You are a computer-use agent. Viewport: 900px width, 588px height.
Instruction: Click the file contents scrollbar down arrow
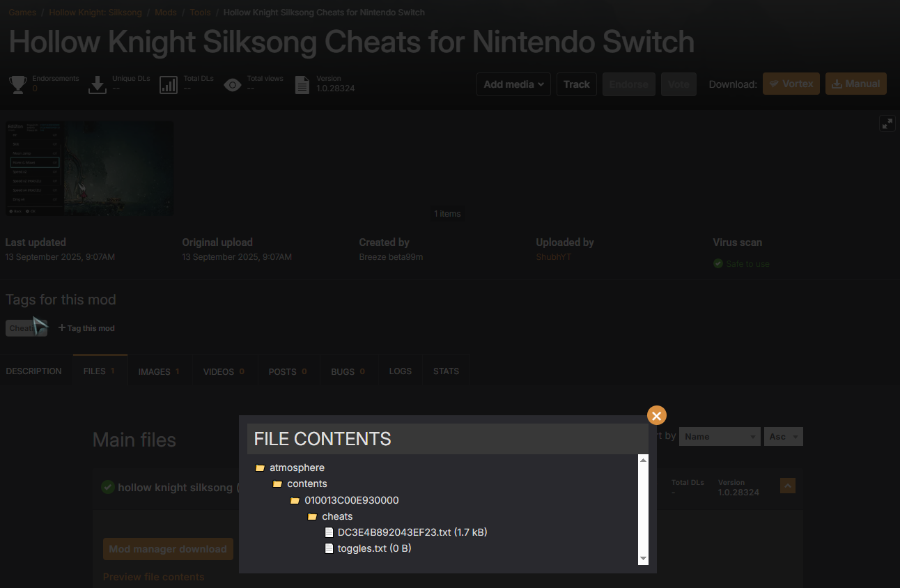(x=643, y=559)
